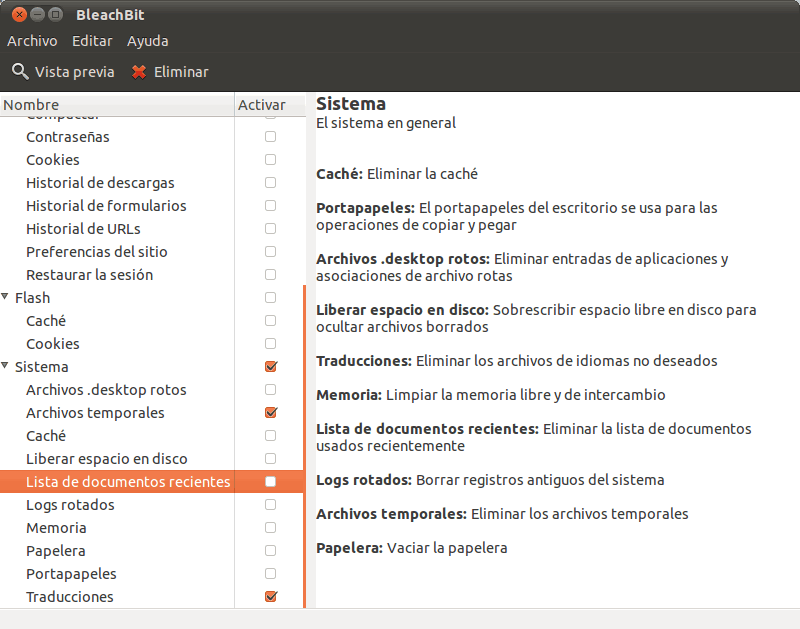Open the Archivo menu
This screenshot has width=800, height=629.
[x=32, y=41]
